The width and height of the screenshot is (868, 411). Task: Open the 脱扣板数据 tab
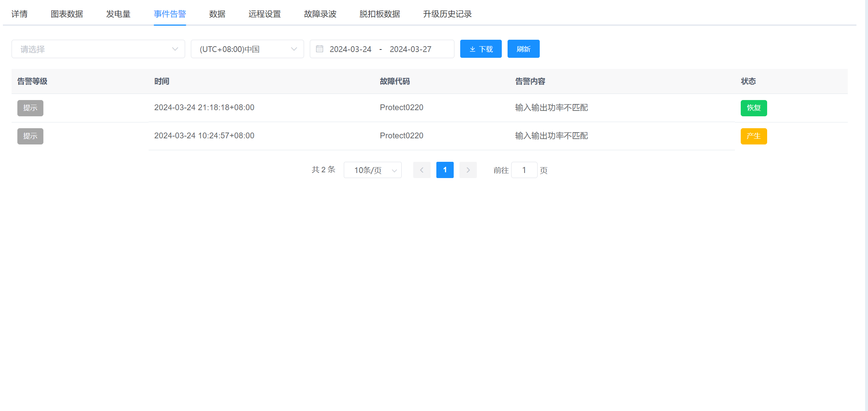click(x=380, y=14)
